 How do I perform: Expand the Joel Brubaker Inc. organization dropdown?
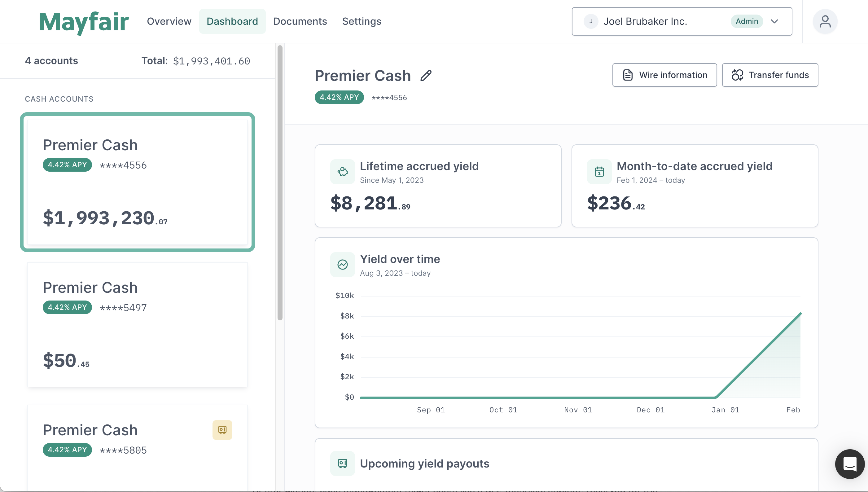[682, 21]
